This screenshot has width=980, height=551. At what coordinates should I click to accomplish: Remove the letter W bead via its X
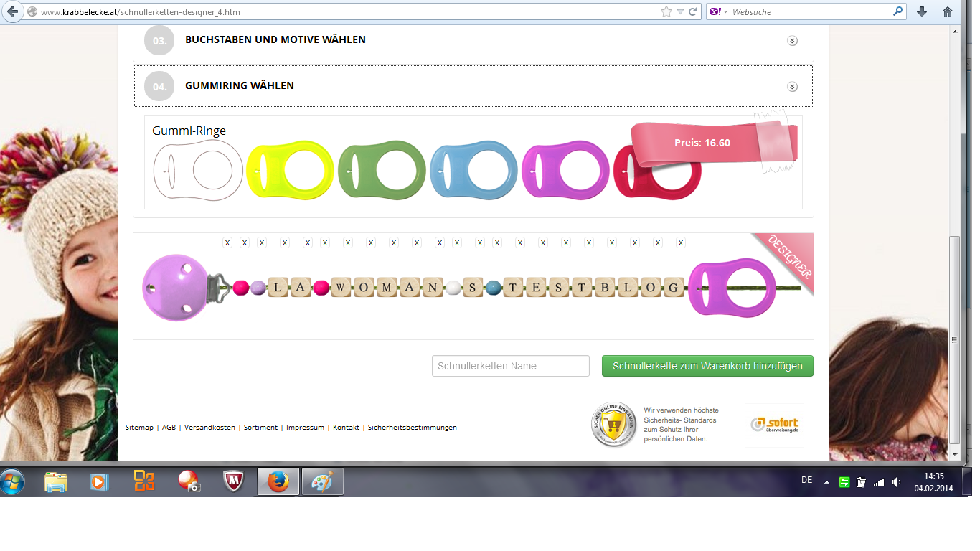click(348, 243)
